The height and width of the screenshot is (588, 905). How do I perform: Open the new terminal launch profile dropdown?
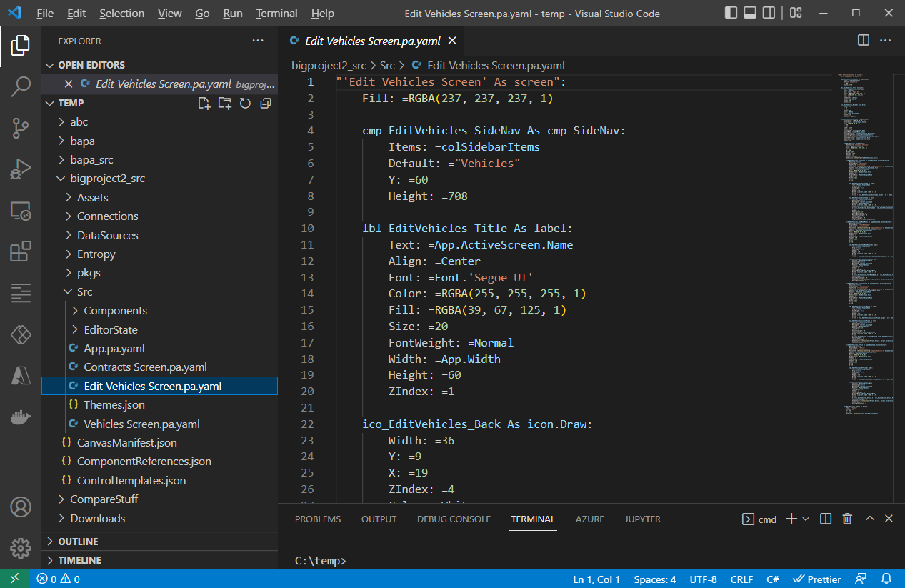click(806, 519)
